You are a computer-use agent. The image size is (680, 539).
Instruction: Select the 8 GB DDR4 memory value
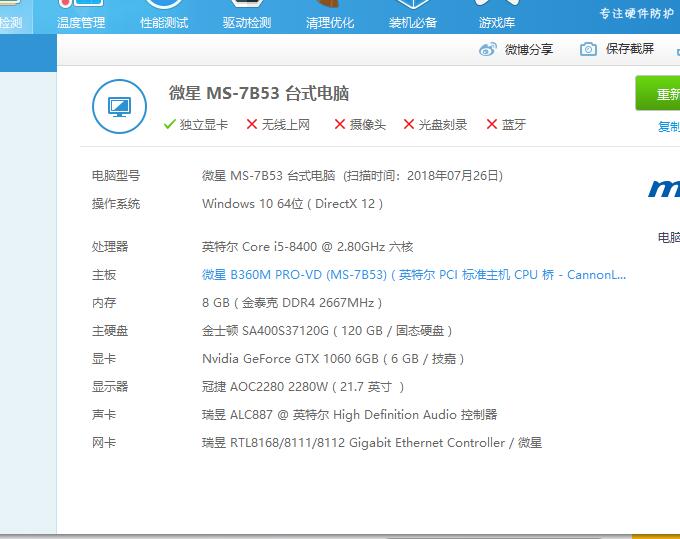click(292, 303)
